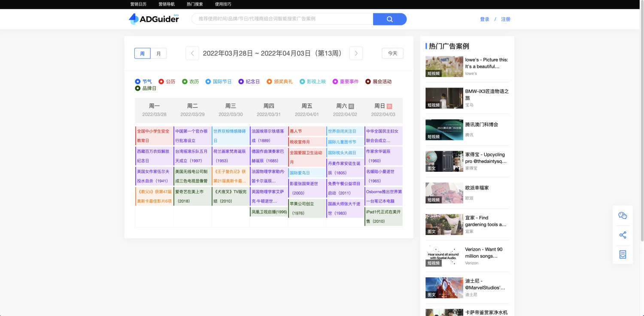Open the lowe's Picture this thumbnail
This screenshot has height=316, width=644.
click(x=444, y=67)
